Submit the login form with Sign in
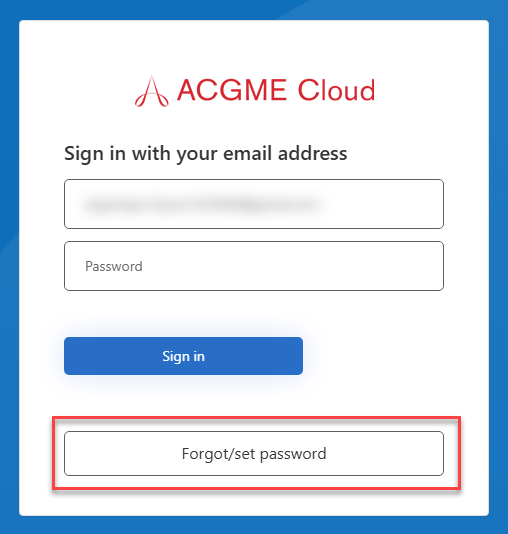Viewport: 508px width, 534px height. (x=183, y=356)
